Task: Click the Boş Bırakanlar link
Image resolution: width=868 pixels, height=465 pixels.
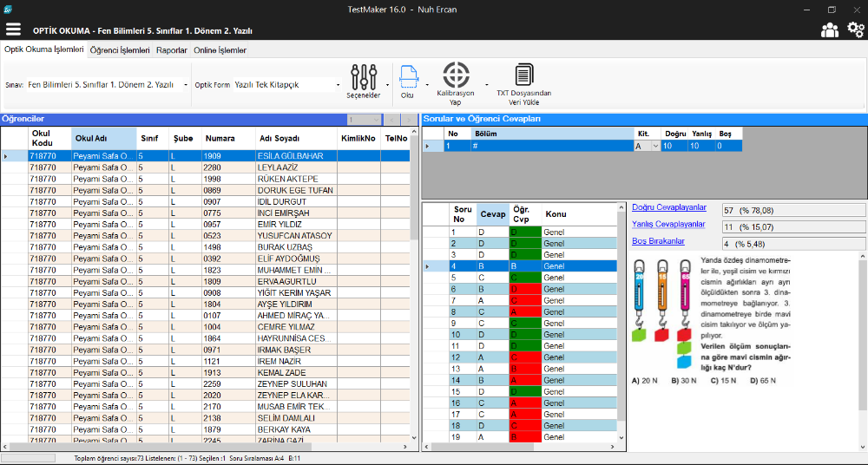Action: [x=658, y=241]
